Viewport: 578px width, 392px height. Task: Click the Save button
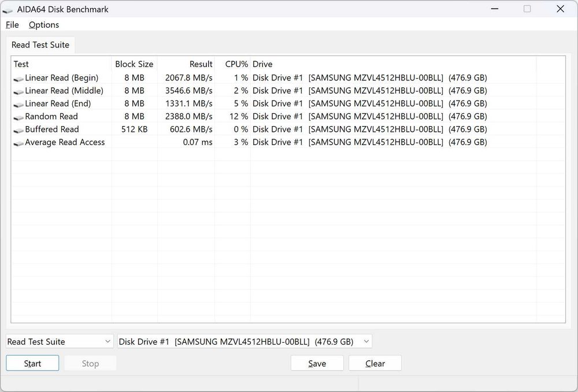[317, 363]
